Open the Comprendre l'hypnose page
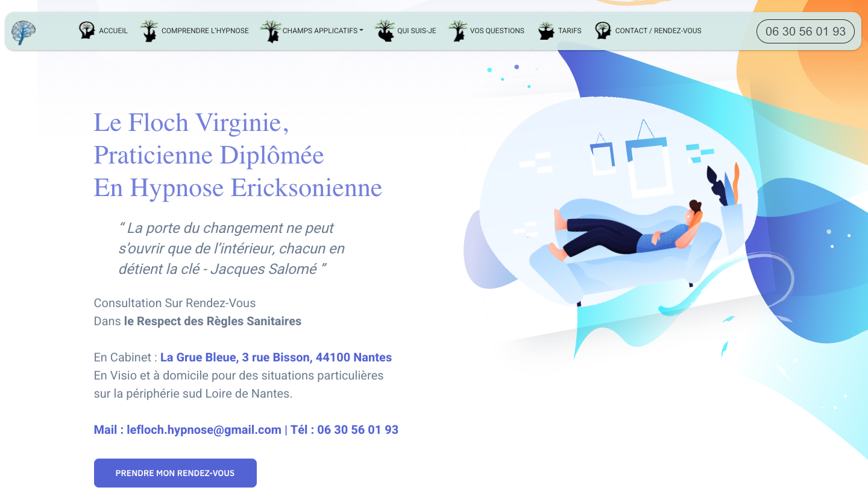Image resolution: width=868 pixels, height=502 pixels. [x=205, y=31]
